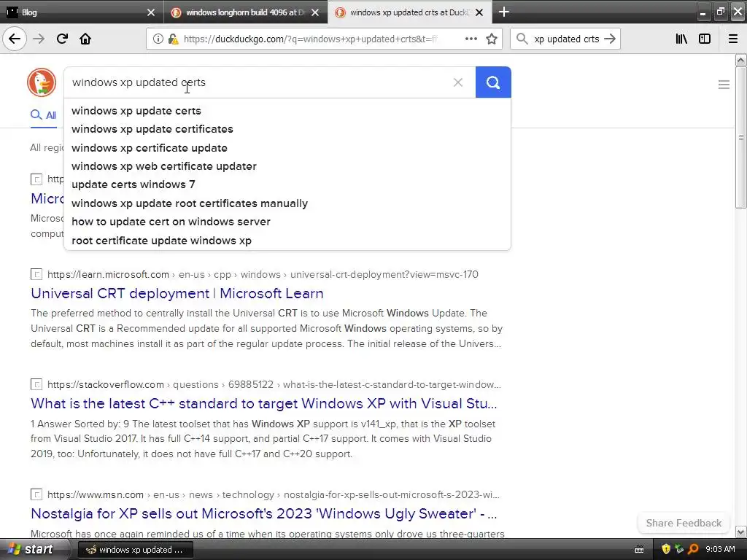This screenshot has height=560, width=747.
Task: Bookmark this page with the star
Action: (x=492, y=39)
